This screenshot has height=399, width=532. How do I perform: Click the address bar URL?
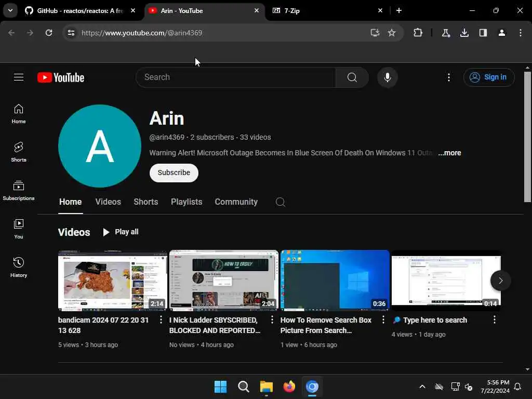(142, 33)
